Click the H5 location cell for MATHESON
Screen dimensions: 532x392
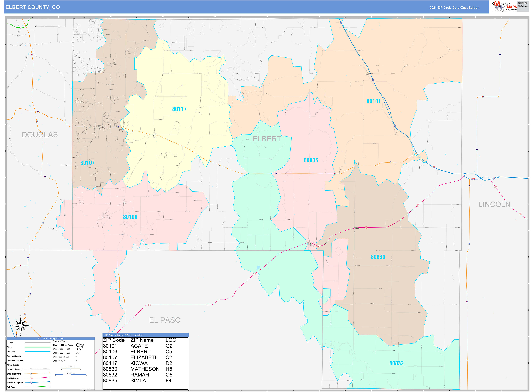[169, 369]
